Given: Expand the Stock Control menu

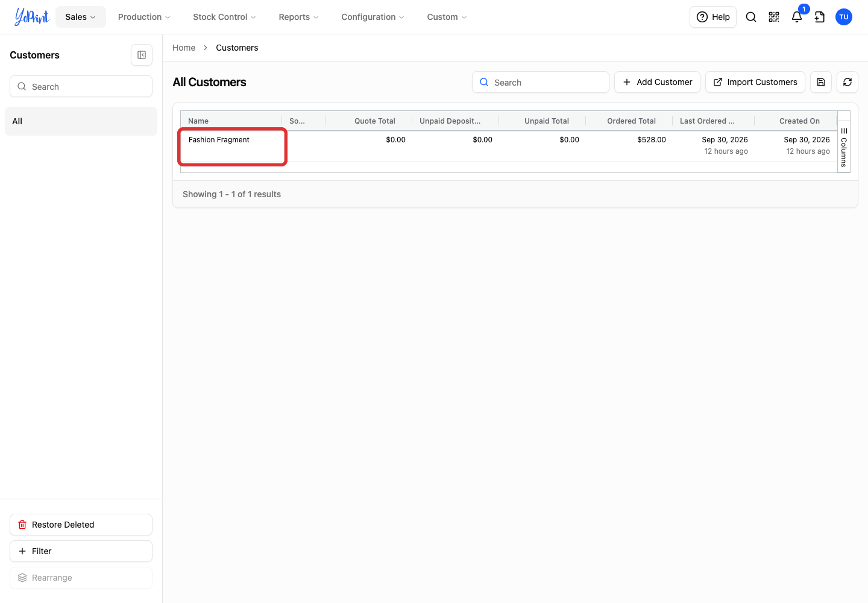Looking at the screenshot, I should (224, 17).
